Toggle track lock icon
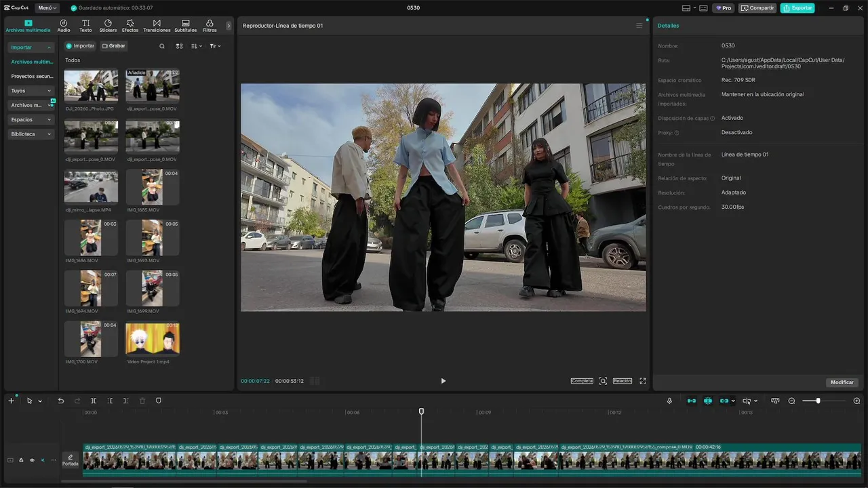 [21, 460]
